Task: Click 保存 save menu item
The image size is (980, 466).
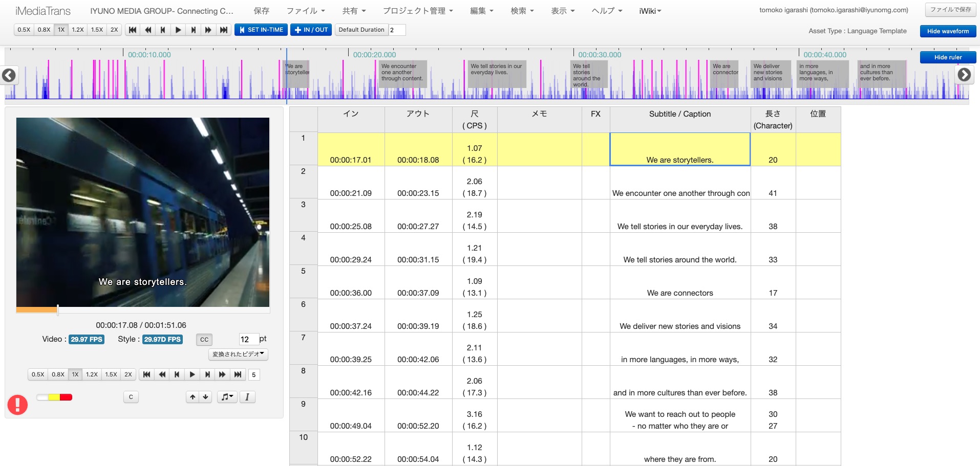Action: 261,11
